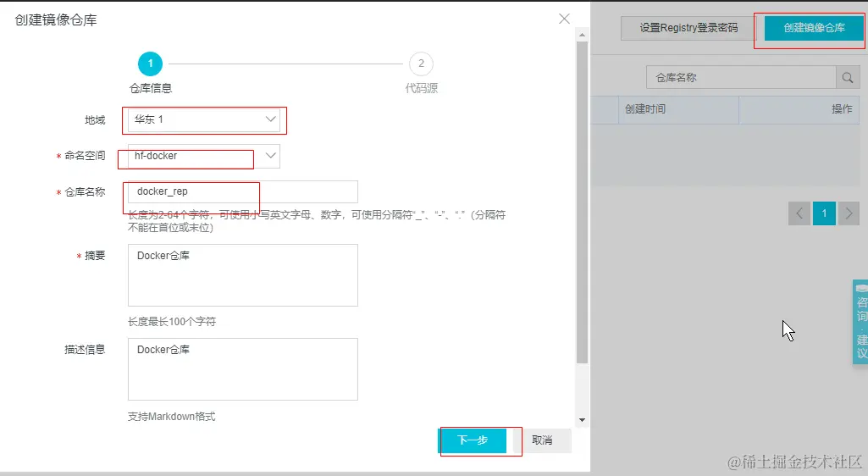Click the 操作 column header

point(799,109)
